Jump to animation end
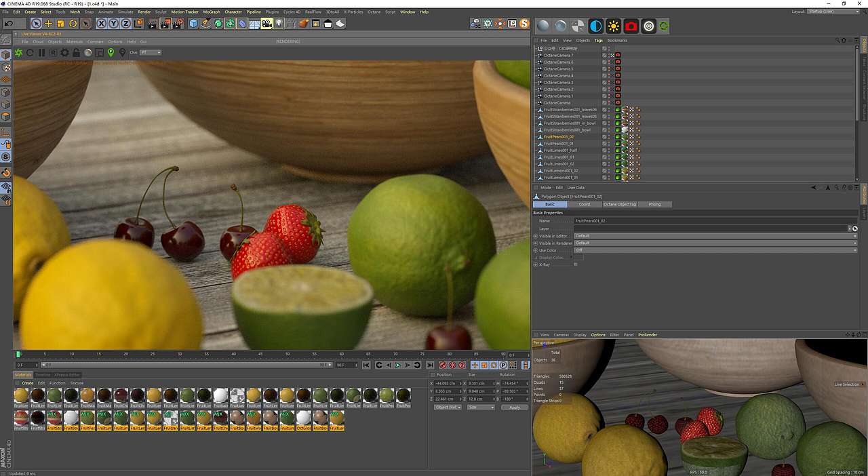The width and height of the screenshot is (868, 476). (x=430, y=365)
